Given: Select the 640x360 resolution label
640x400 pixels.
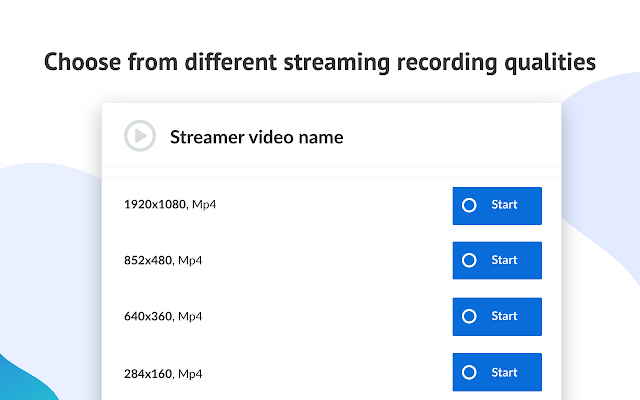Looking at the screenshot, I should (148, 316).
